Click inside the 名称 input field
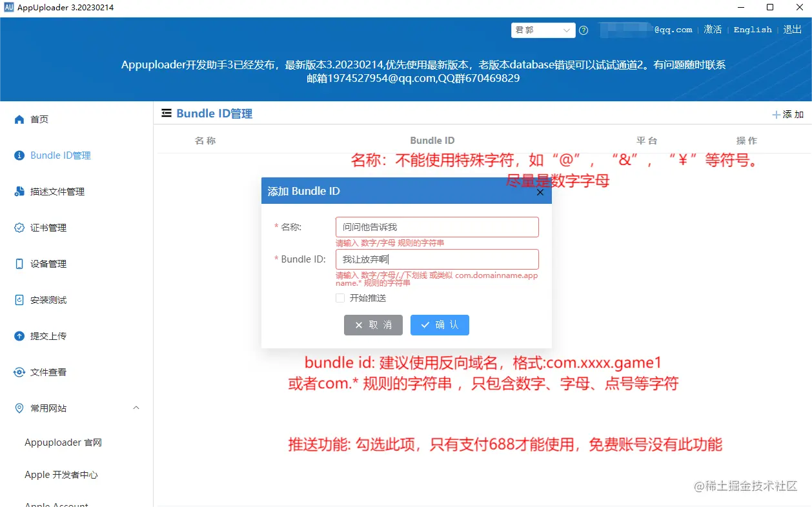This screenshot has height=507, width=812. click(x=436, y=226)
